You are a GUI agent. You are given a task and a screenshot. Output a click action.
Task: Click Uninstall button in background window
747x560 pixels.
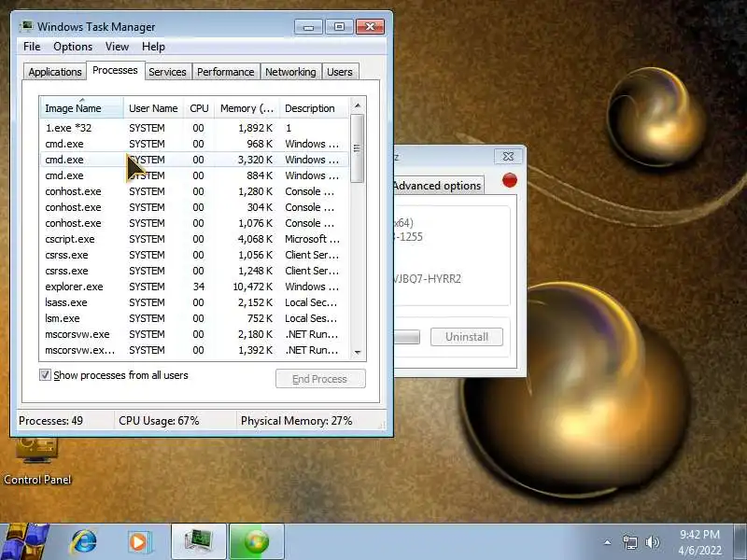coord(466,337)
